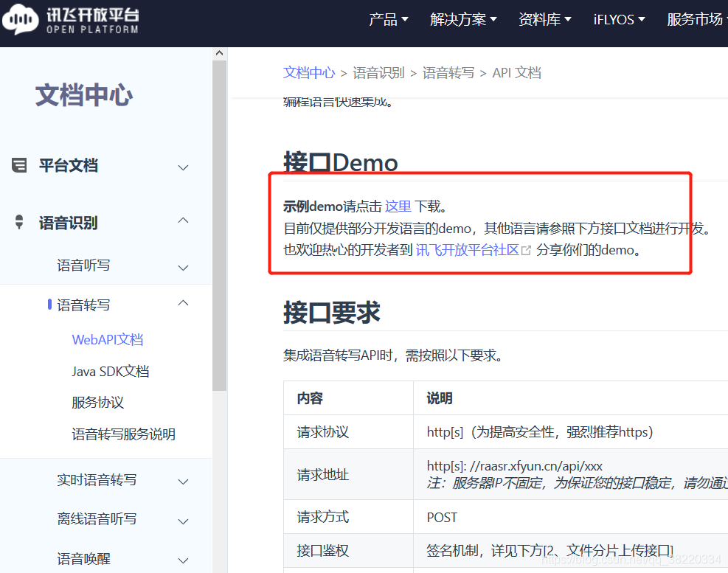The width and height of the screenshot is (728, 573).
Task: Expand the 离线语音听写 chevron
Action: tap(184, 521)
